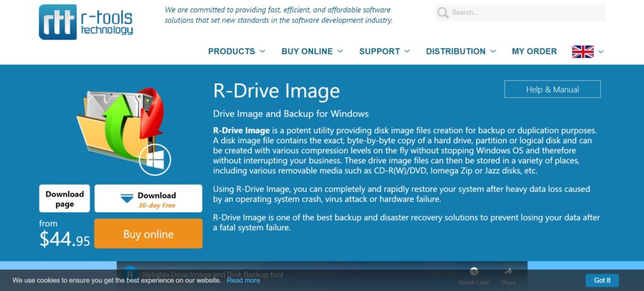Open the Download page button
Image resolution: width=644 pixels, height=291 pixels.
click(65, 199)
